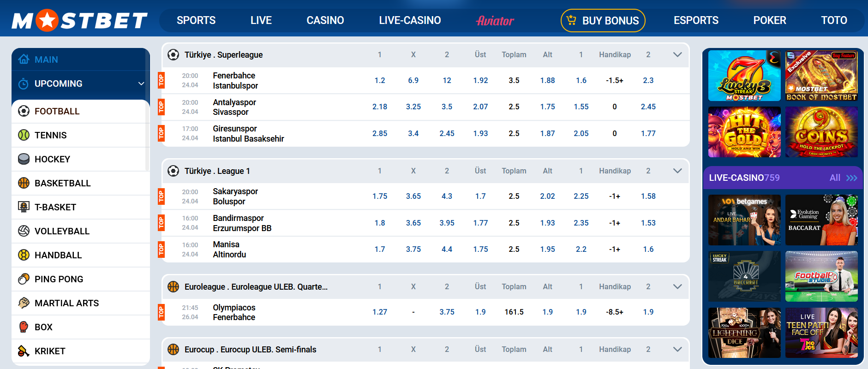Viewport: 868px width, 369px height.
Task: Click the football icon in sidebar
Action: (x=24, y=111)
